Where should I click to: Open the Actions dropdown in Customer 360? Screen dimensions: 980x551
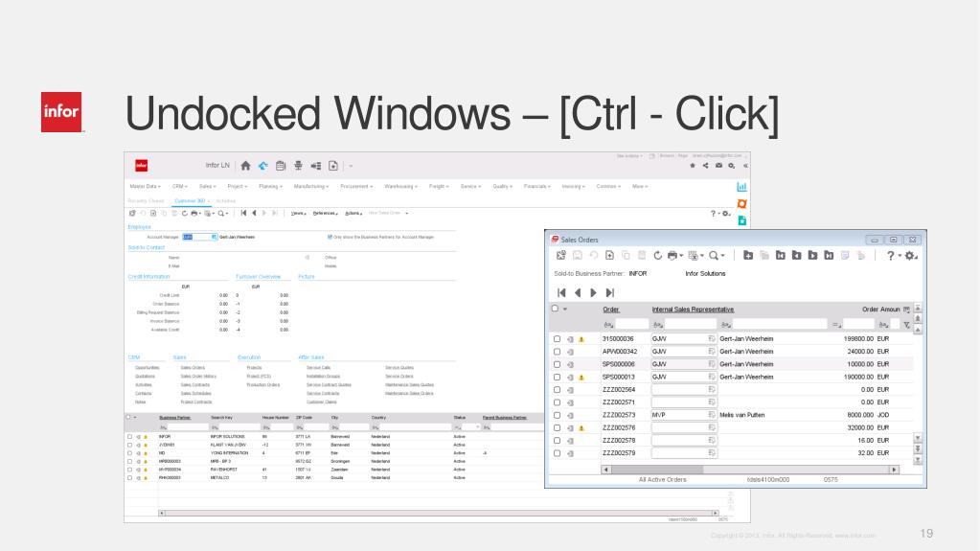[x=353, y=214]
